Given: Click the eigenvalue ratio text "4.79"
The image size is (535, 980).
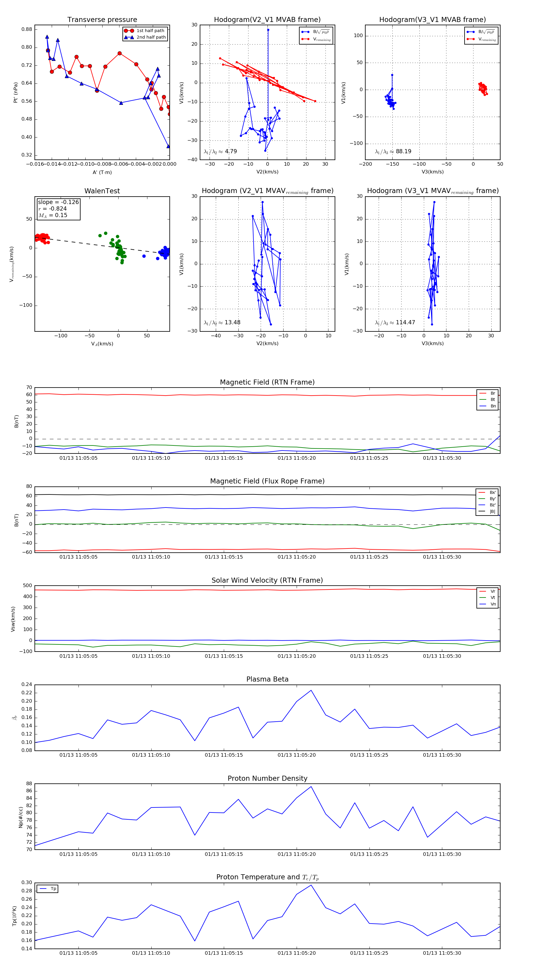Looking at the screenshot, I should [x=231, y=151].
